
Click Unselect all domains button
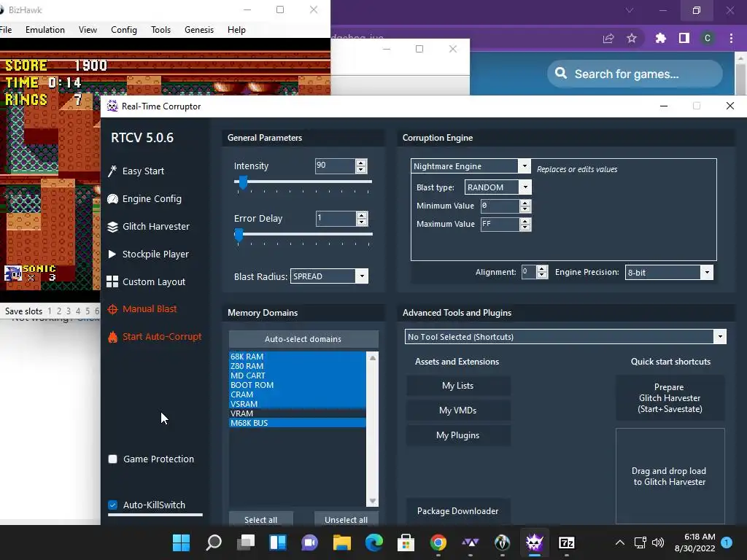[347, 519]
